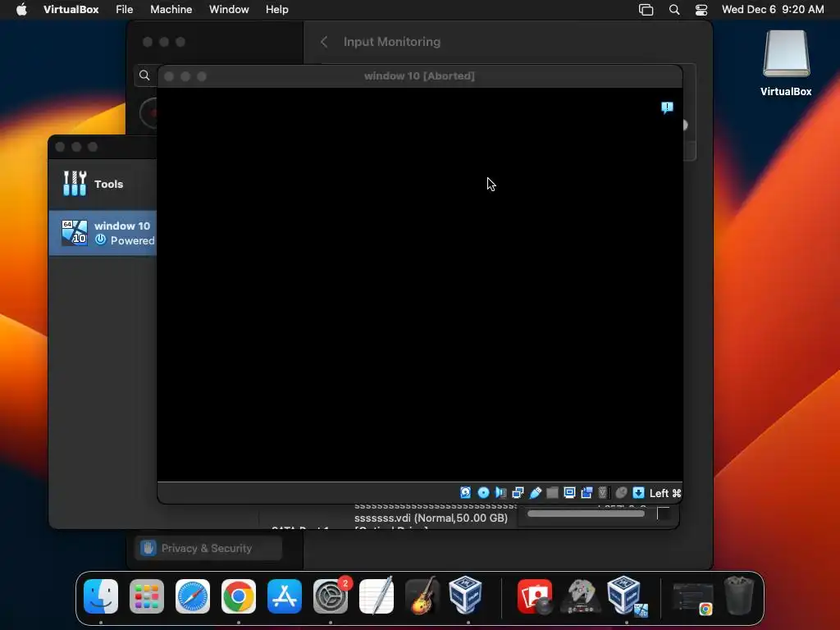Click the horizontal scrollbar in VirtualBox Manager details
Image resolution: width=840 pixels, height=630 pixels.
(586, 514)
